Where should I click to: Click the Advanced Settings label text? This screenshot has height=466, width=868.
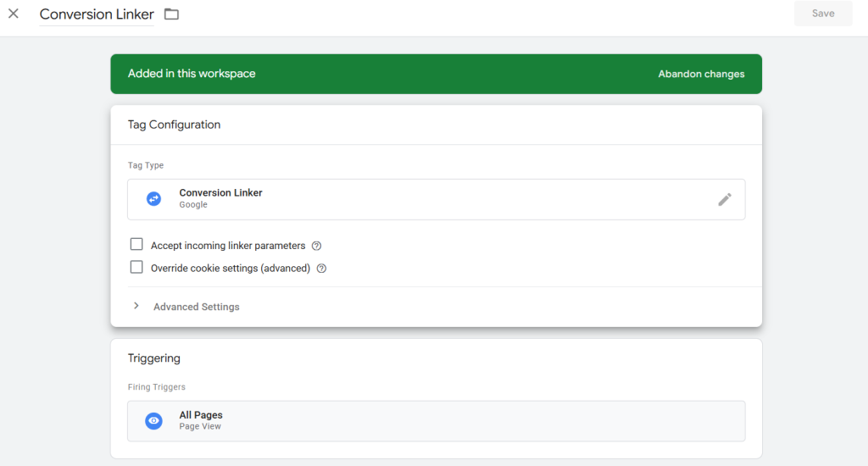point(197,307)
